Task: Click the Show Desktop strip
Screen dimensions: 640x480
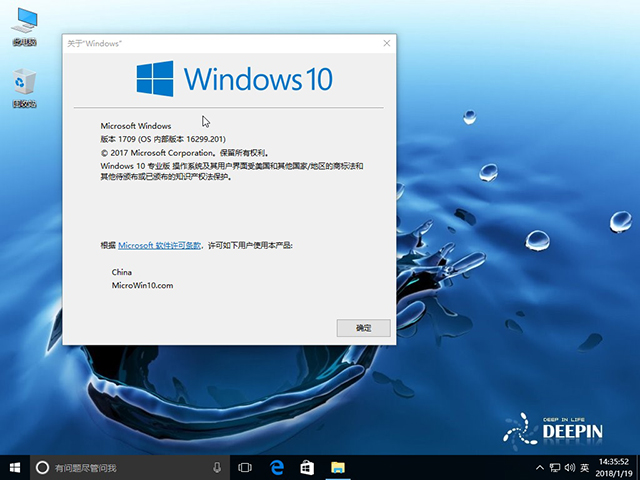Action: coord(637,467)
